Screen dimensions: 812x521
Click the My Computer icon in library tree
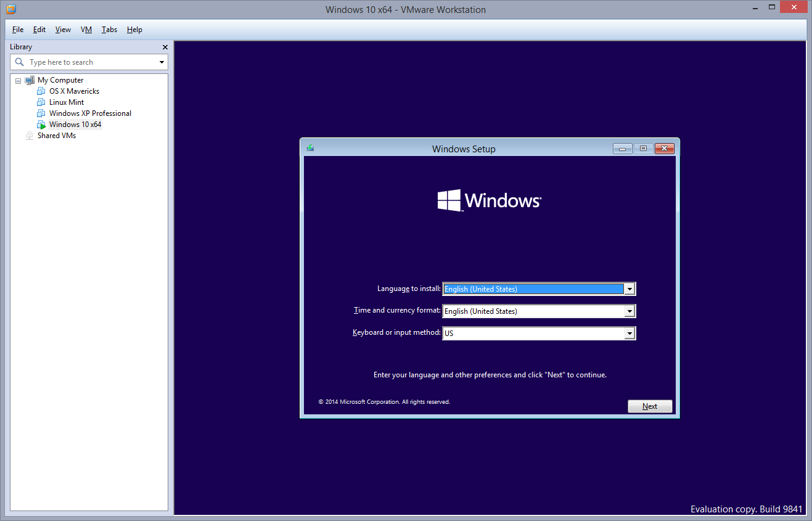(x=30, y=80)
